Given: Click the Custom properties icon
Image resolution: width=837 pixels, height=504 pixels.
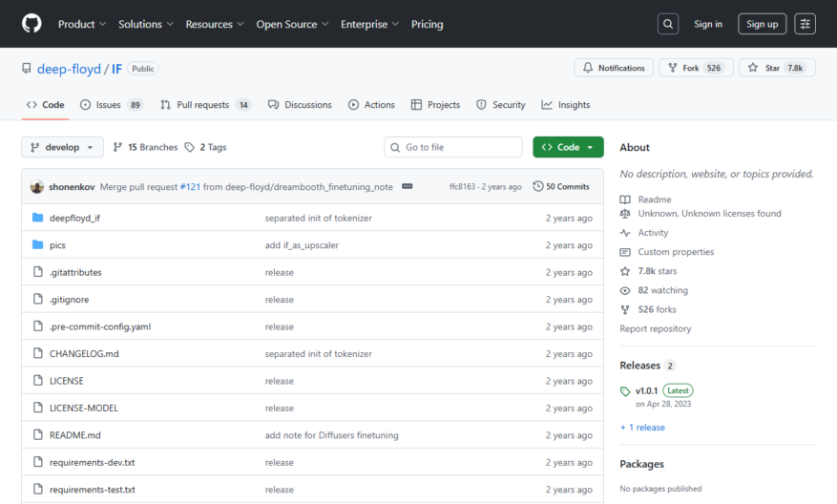Looking at the screenshot, I should click(625, 252).
